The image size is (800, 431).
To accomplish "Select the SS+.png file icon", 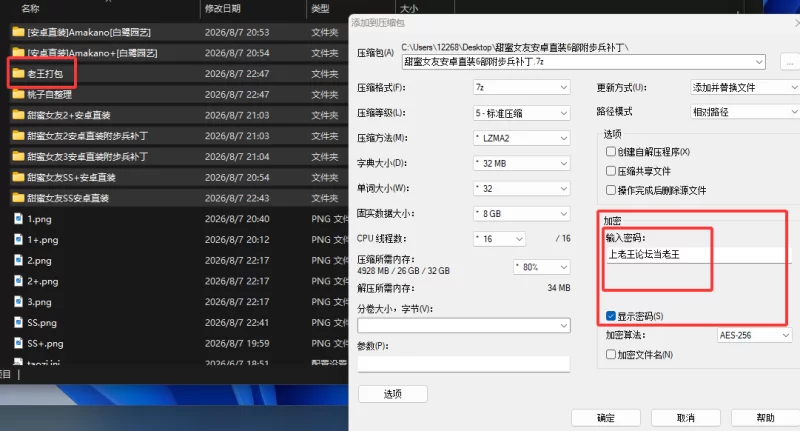I will [18, 343].
